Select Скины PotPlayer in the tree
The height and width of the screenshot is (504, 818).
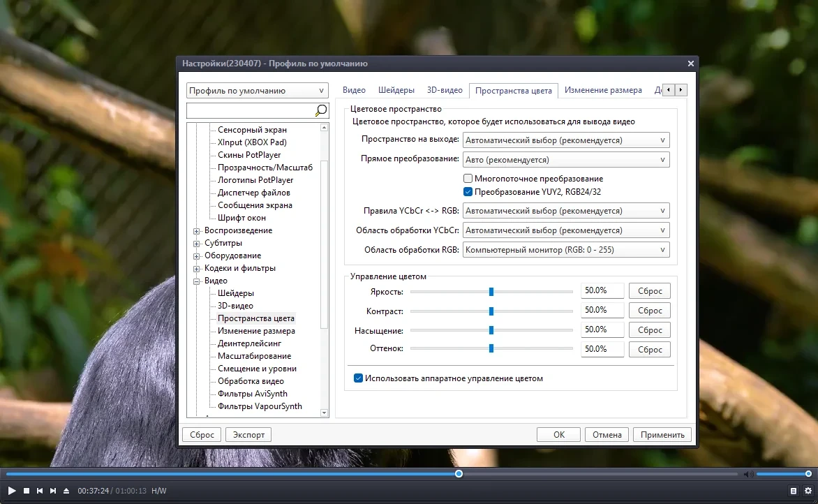click(x=249, y=155)
